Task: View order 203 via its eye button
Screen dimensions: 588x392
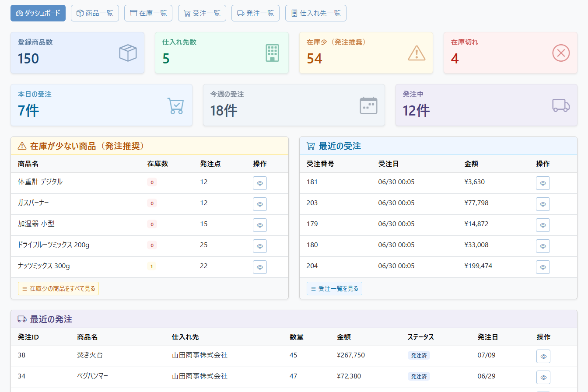Action: 543,204
